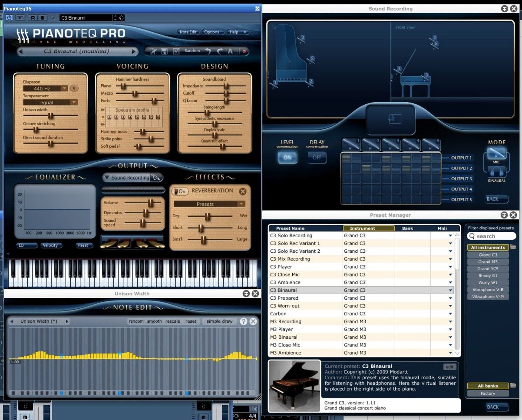Image resolution: width=522 pixels, height=420 pixels.
Task: Click the Unison width slider handle
Action: pos(51,115)
